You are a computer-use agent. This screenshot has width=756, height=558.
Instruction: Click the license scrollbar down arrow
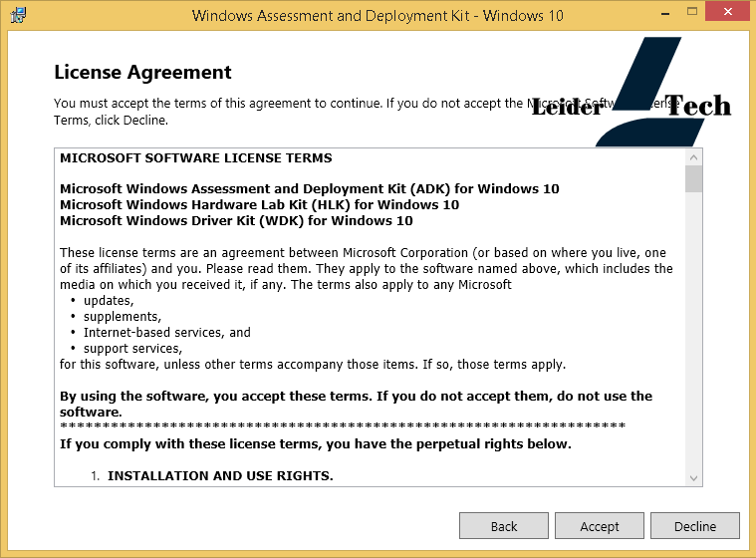(x=694, y=478)
